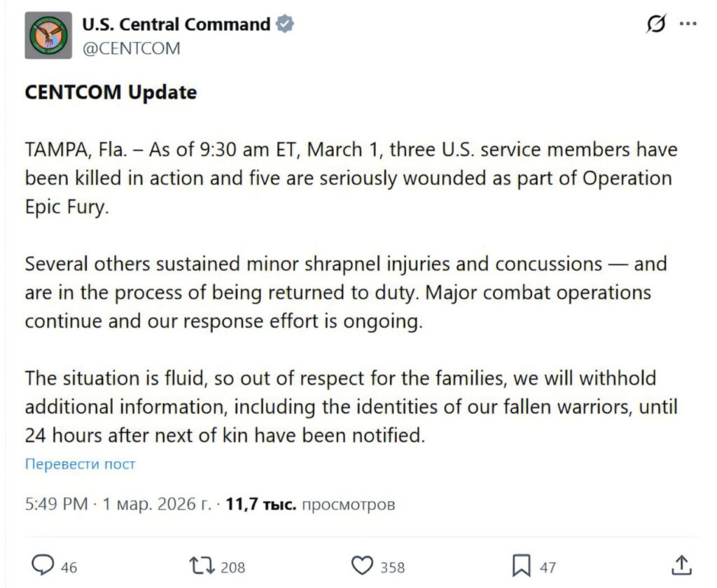Screen dimensions: 717x588
Task: Click the reply count 46
Action: [x=69, y=566]
